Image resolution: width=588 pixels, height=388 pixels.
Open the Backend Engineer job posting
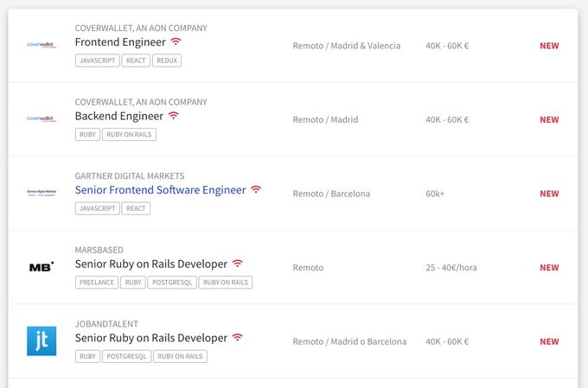click(118, 116)
